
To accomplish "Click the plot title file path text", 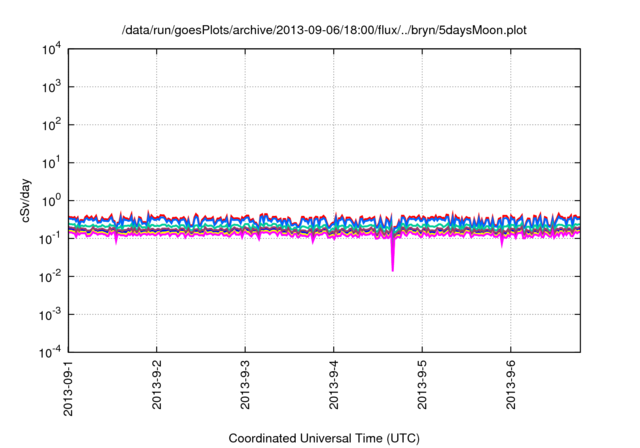I will 324,30.
